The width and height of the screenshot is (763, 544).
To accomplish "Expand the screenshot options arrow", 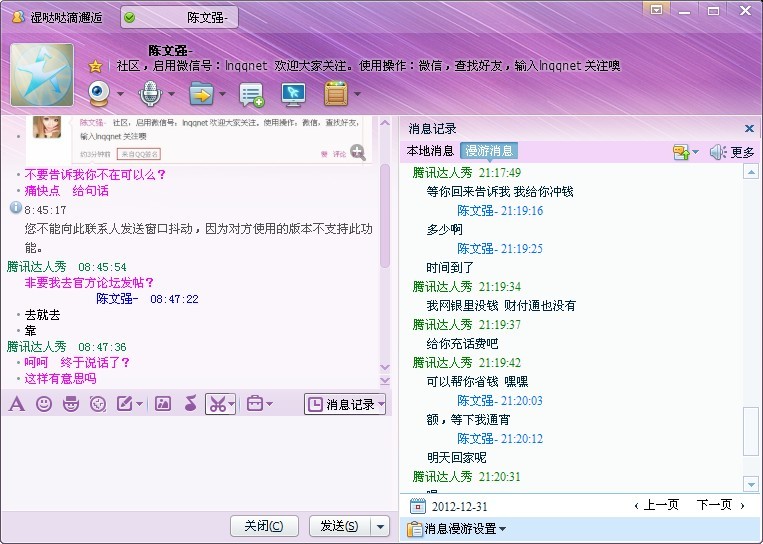I will pos(232,404).
